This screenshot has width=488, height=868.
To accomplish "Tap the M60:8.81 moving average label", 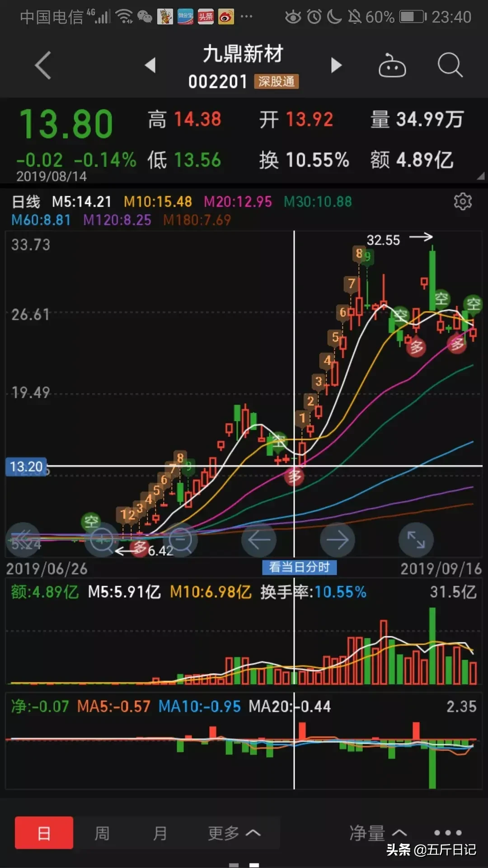I will pos(41,220).
